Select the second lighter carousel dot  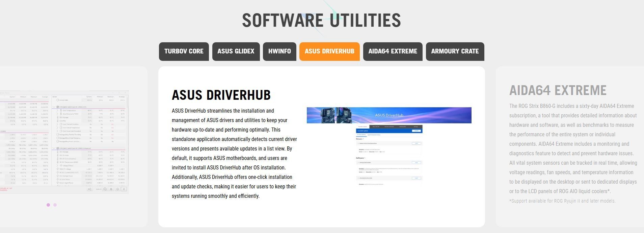[55, 205]
